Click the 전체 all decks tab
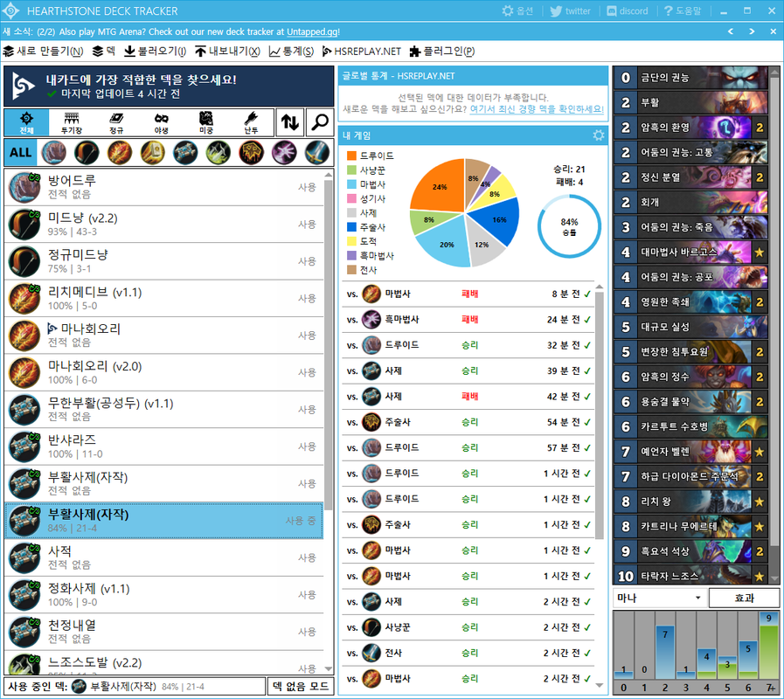The image size is (784, 699). tap(26, 123)
